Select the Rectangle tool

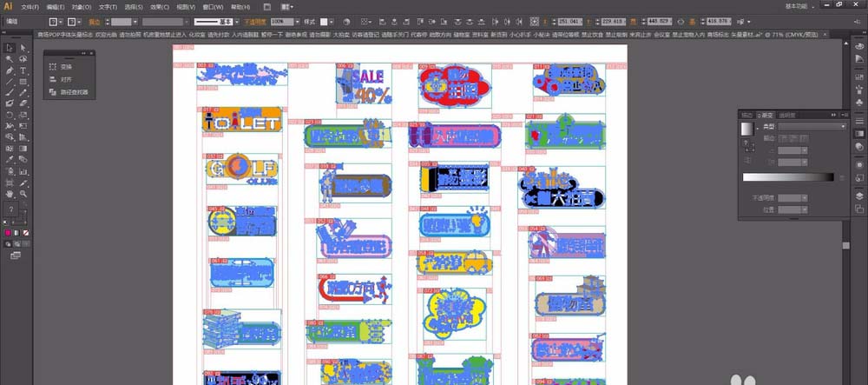[x=23, y=82]
